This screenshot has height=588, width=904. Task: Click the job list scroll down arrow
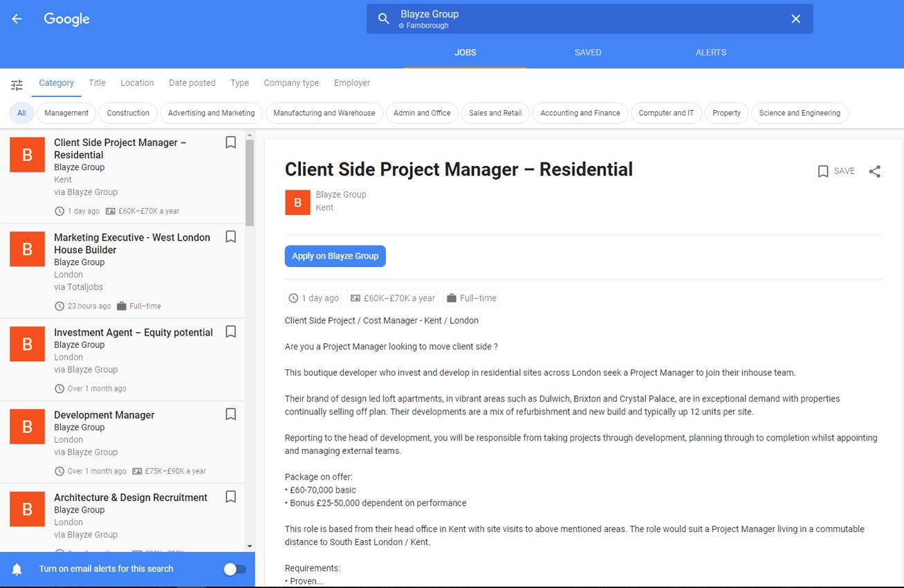pos(250,546)
